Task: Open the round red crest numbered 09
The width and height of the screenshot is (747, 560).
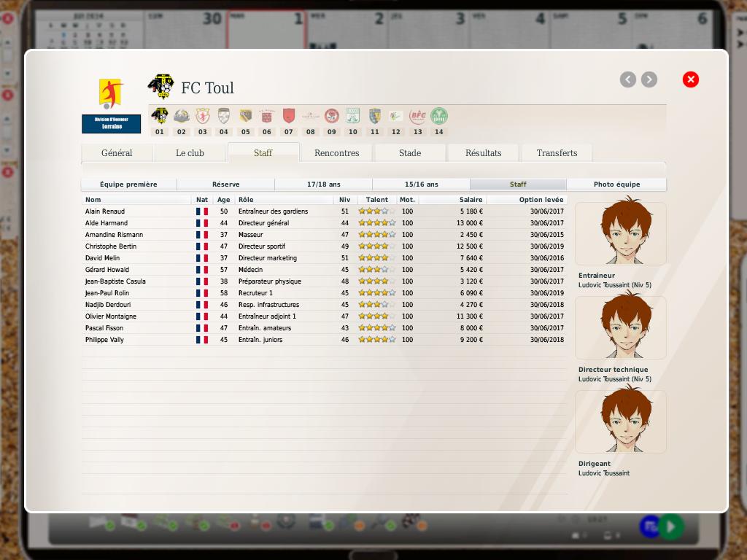Action: click(x=332, y=116)
